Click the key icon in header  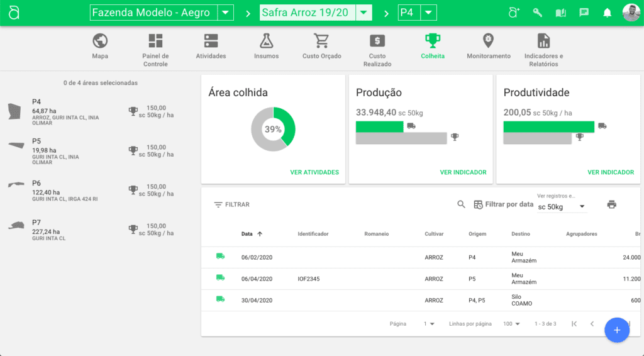[x=538, y=13]
